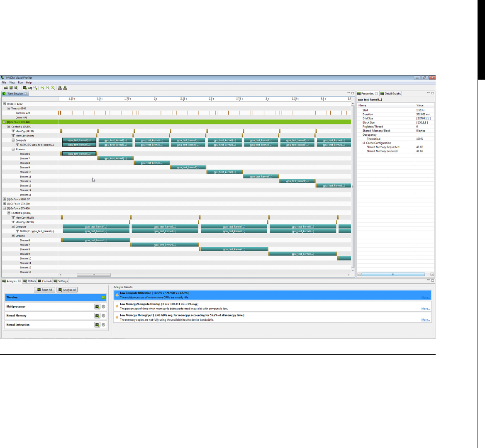This screenshot has height=448, width=485.
Task: Open the View menu
Action: point(12,83)
